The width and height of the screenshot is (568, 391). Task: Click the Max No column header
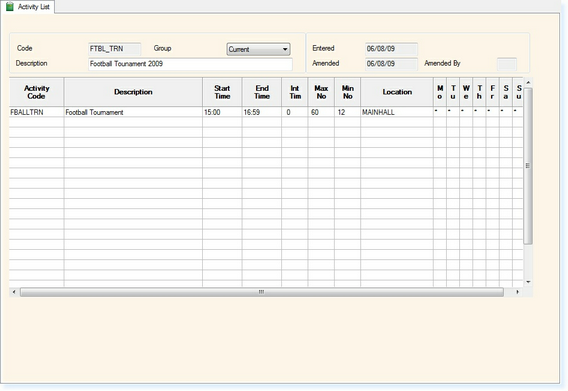tap(321, 92)
